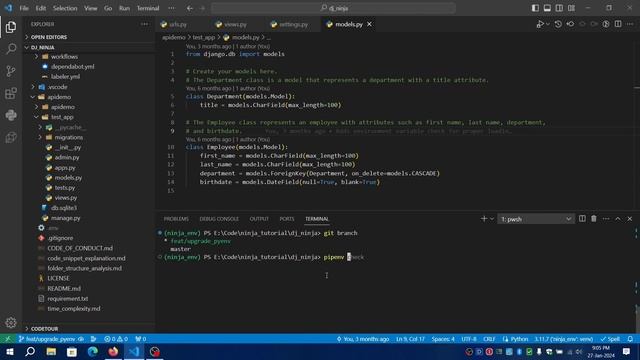Collapse the test_app folder

pos(62,117)
